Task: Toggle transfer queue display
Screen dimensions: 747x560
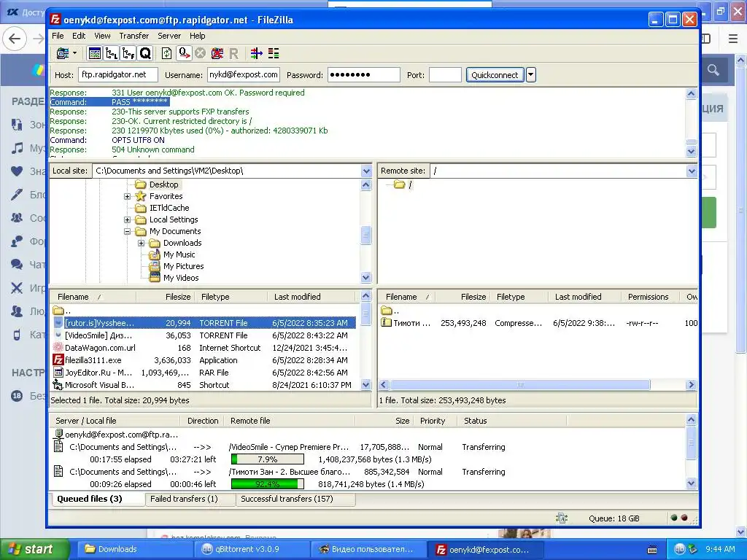Action: click(x=145, y=53)
